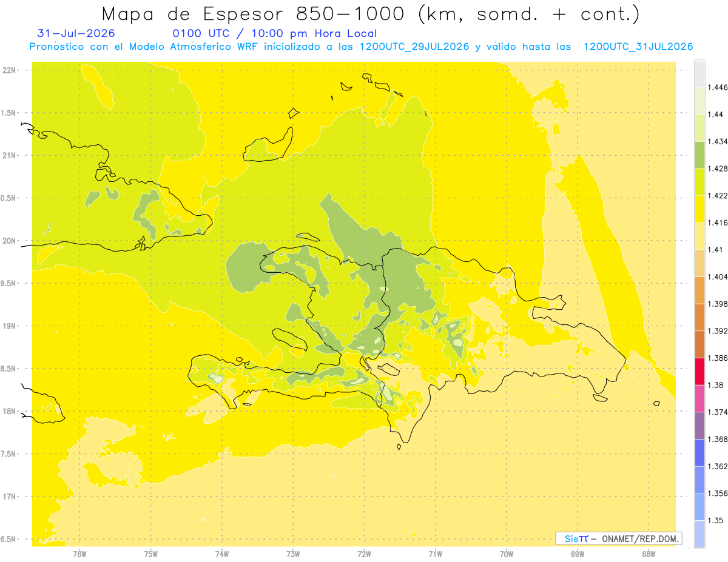Click the pale yellow 1.41–1.416 colorbar segment

699,236
